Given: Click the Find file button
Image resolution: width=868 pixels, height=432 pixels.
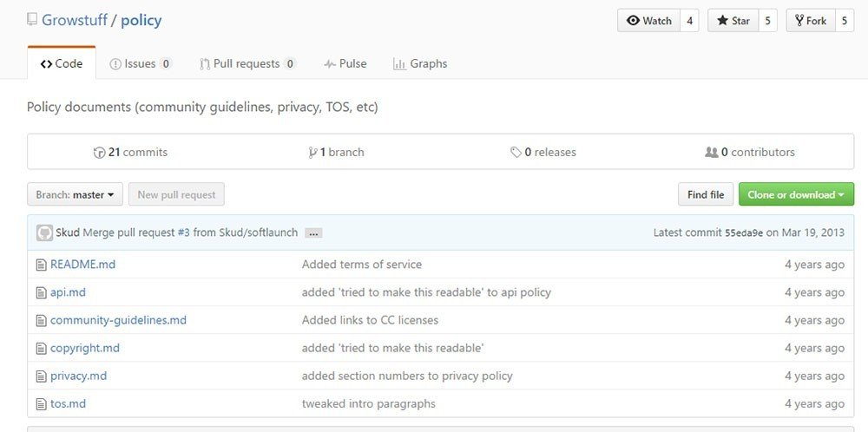Looking at the screenshot, I should tap(706, 194).
